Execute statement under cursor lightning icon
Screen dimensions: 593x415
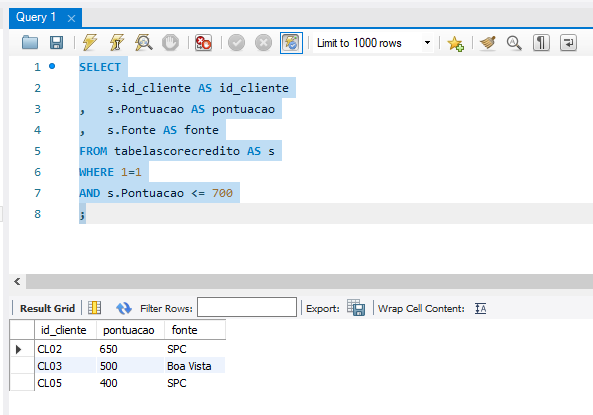coord(117,42)
